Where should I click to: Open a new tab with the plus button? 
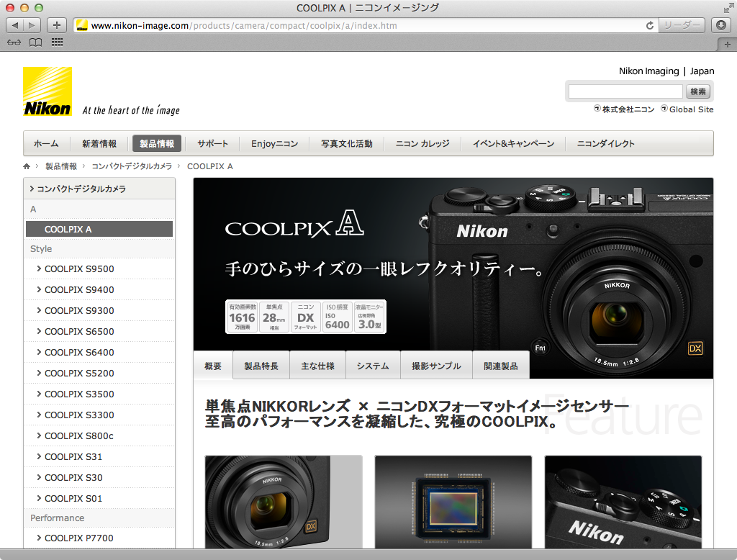(727, 45)
